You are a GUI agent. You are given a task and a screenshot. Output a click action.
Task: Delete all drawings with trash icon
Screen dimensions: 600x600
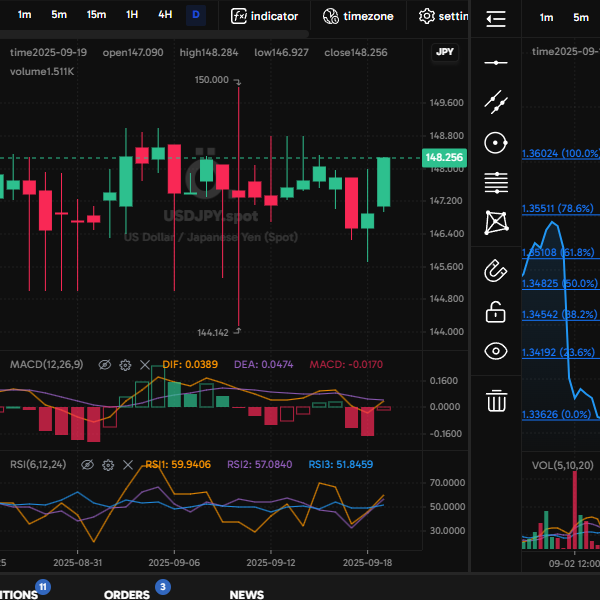tap(495, 401)
